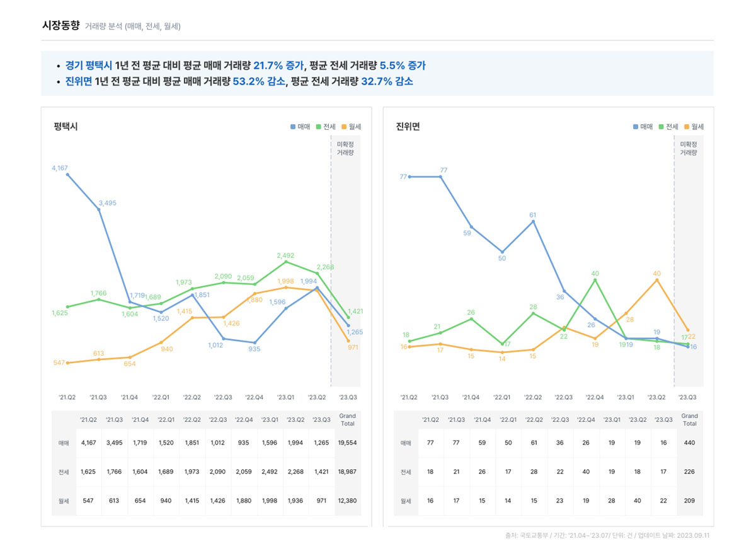Click Grand Total column header in 평택시 table
This screenshot has height=541, width=756.
click(x=347, y=420)
